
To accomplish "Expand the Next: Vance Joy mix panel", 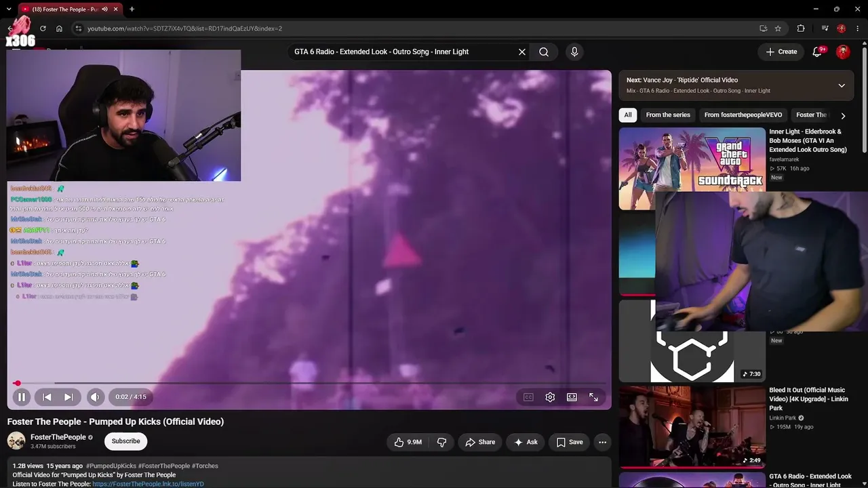I will tap(842, 85).
